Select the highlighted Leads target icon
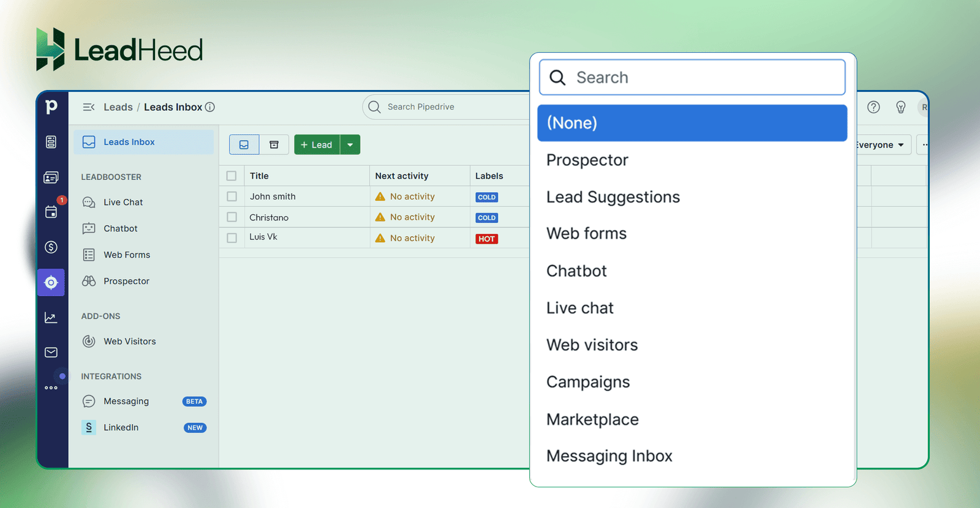Image resolution: width=980 pixels, height=508 pixels. (x=51, y=283)
